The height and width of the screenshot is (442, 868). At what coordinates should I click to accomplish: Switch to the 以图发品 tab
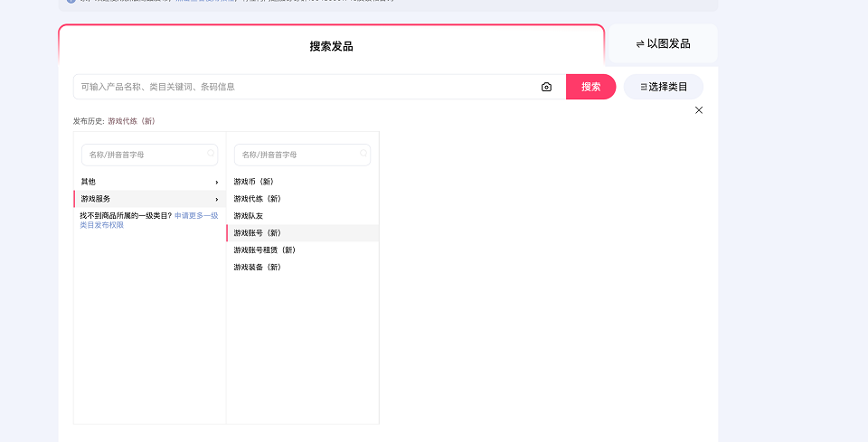pos(663,43)
